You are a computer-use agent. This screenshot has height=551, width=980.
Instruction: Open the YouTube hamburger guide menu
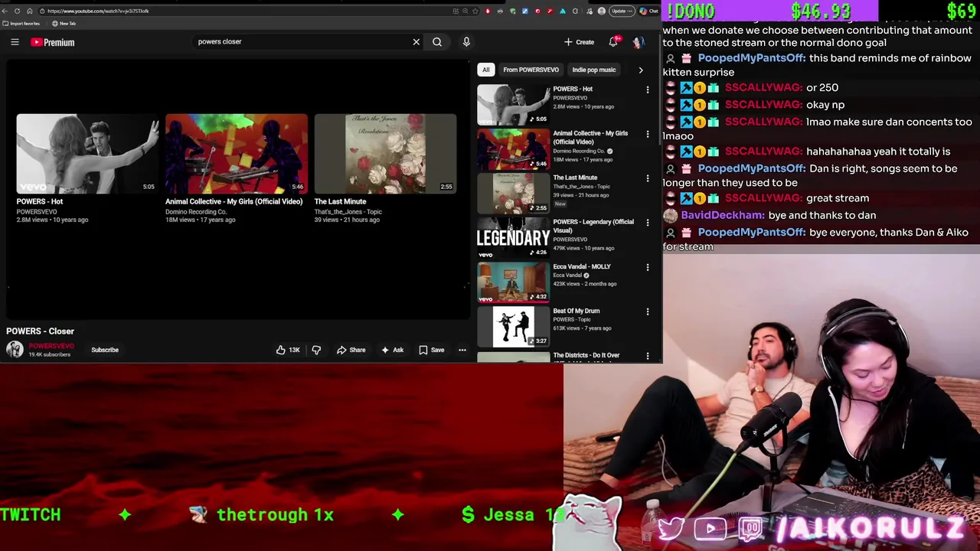click(x=15, y=42)
